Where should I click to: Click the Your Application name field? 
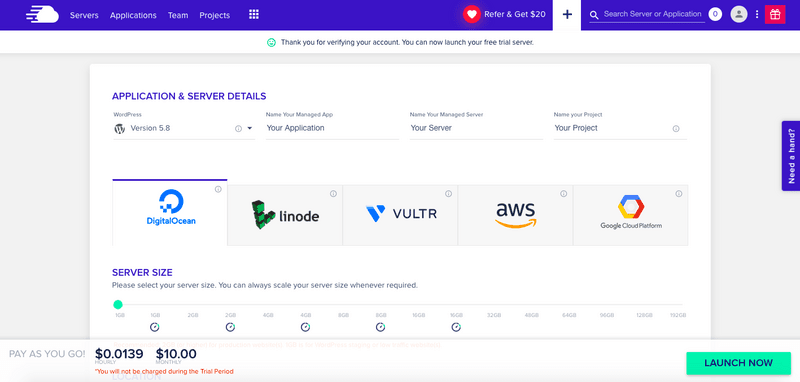pos(332,128)
